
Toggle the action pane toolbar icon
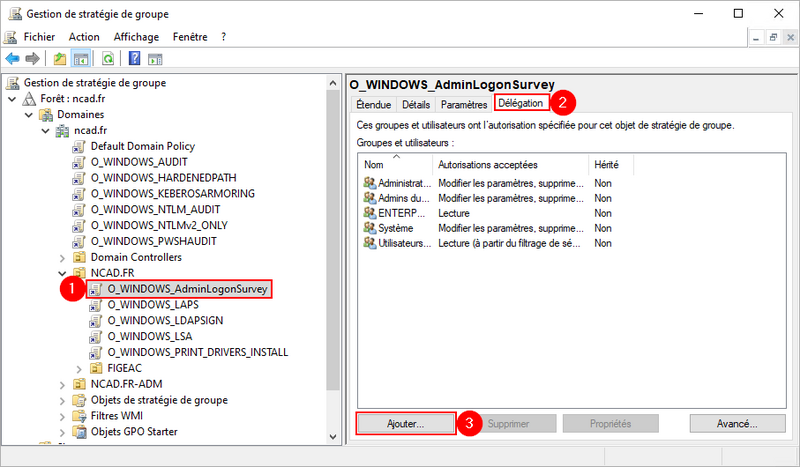(155, 59)
